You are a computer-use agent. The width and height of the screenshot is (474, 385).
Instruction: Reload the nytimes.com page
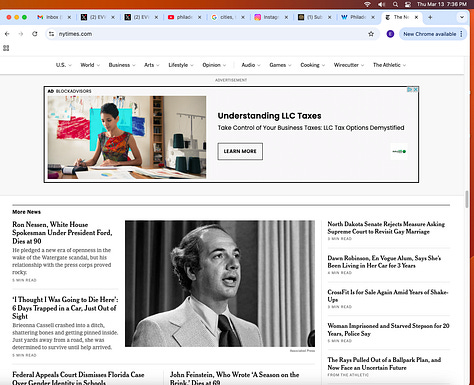35,34
